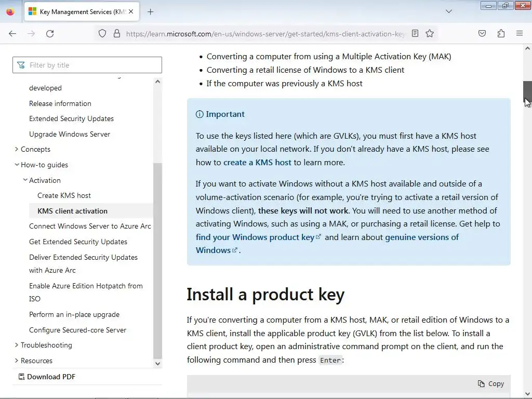Open Deliver Extended Security Updates with Azure Arc
532x399 pixels.
click(x=83, y=263)
